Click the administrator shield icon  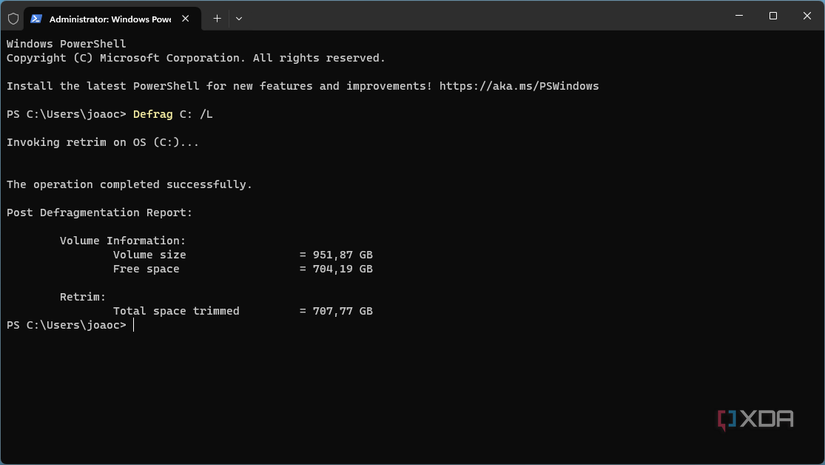(13, 18)
